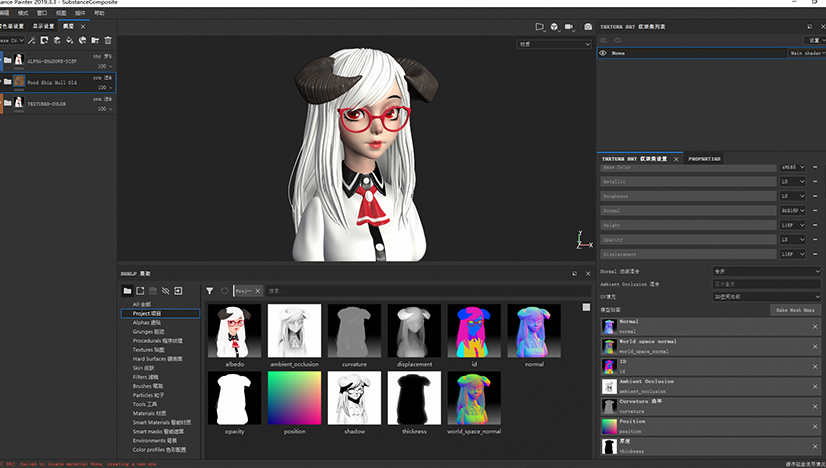
Task: Click the add mask icon in layers toolbar
Action: [44, 40]
